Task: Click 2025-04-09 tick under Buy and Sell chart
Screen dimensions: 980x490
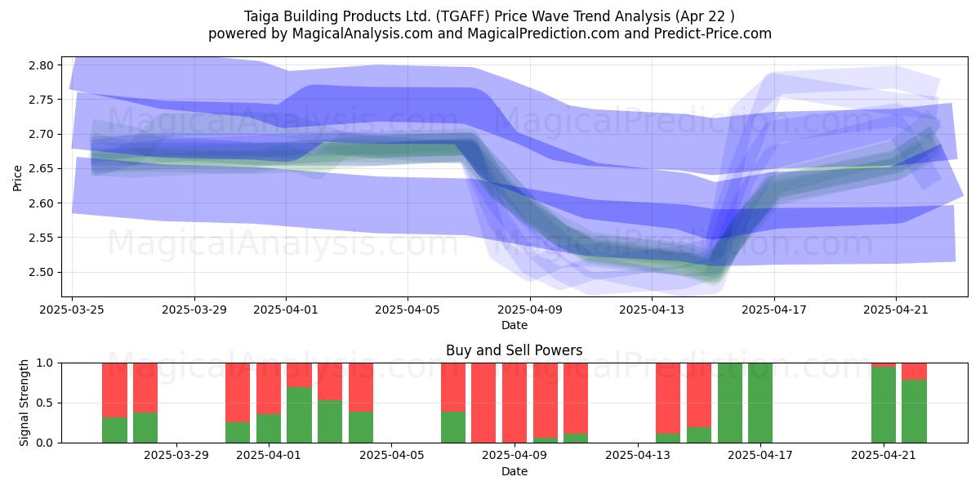Action: click(x=514, y=456)
